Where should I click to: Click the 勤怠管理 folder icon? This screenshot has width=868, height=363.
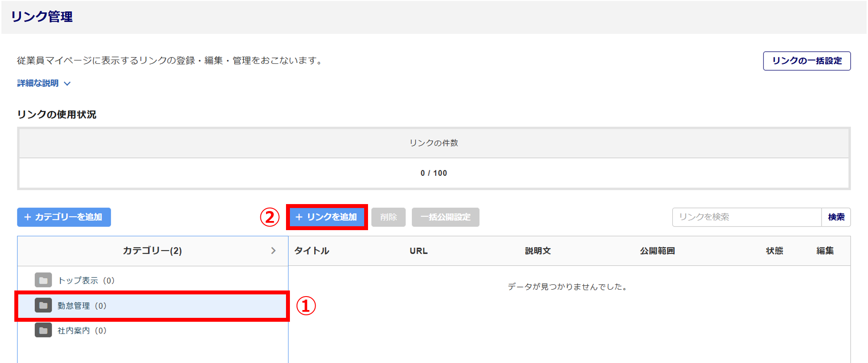(x=43, y=306)
